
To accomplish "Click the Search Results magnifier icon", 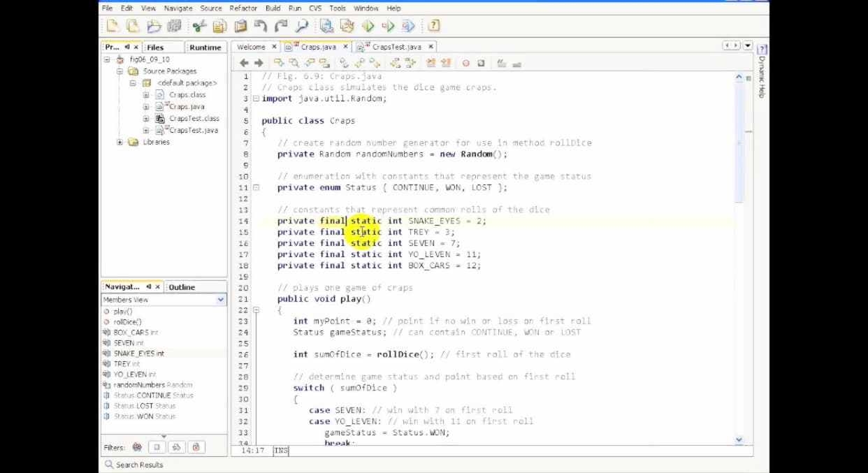I will point(109,465).
